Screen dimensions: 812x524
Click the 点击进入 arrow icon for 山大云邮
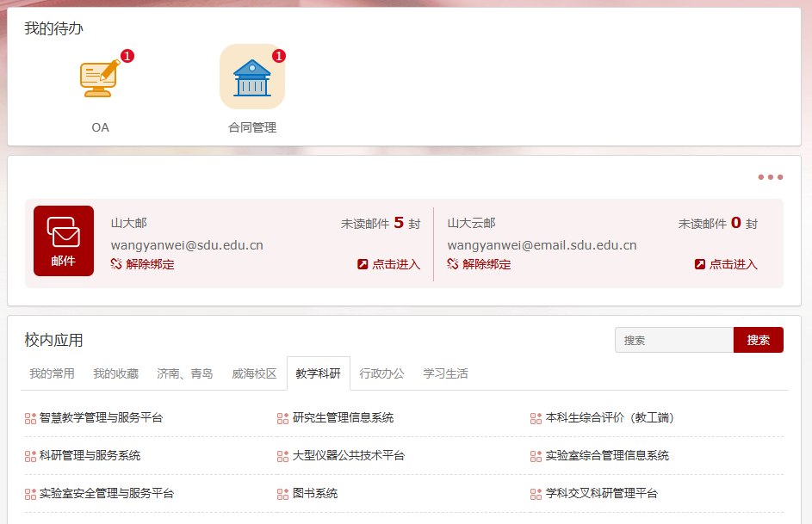point(700,264)
